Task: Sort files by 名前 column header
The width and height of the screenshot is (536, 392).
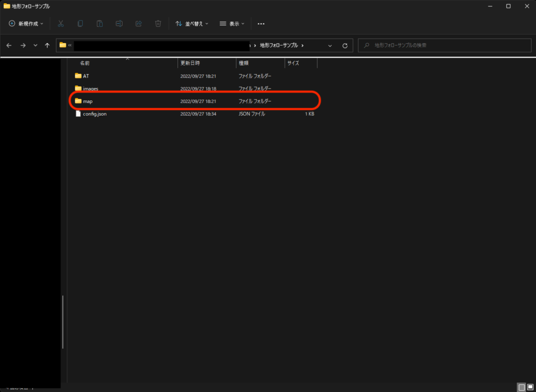Action: coord(85,63)
